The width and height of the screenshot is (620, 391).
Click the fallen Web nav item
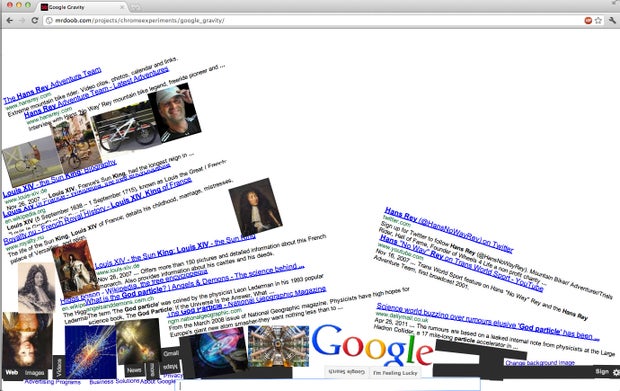click(x=11, y=372)
